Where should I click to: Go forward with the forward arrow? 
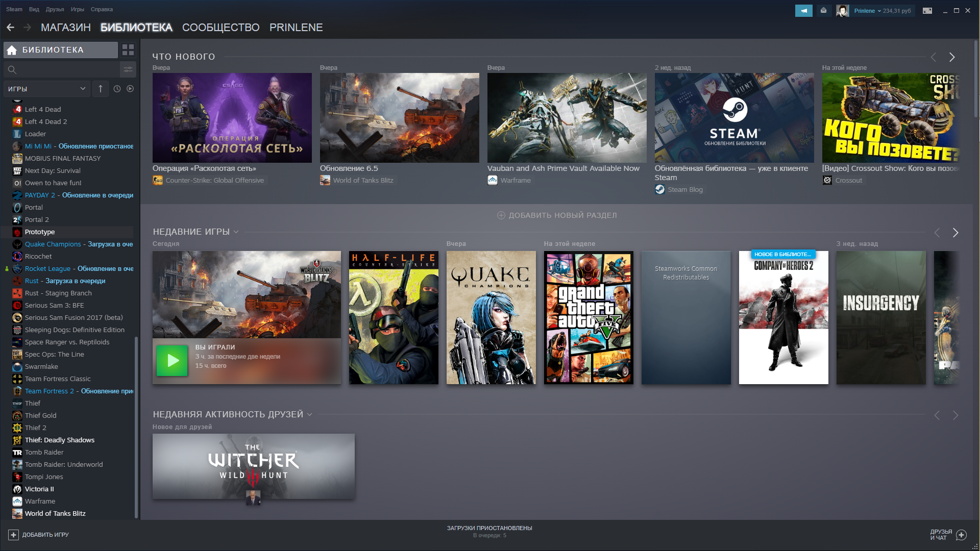pos(28,27)
